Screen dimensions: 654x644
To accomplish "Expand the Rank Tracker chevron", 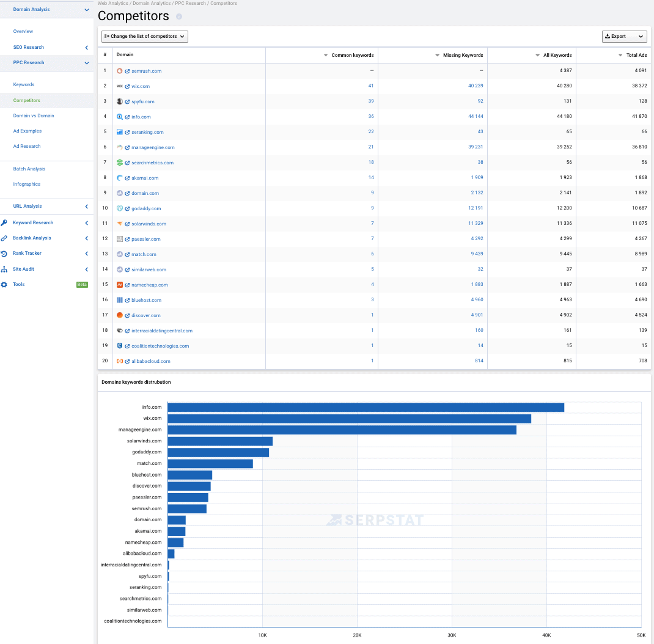I will (87, 254).
